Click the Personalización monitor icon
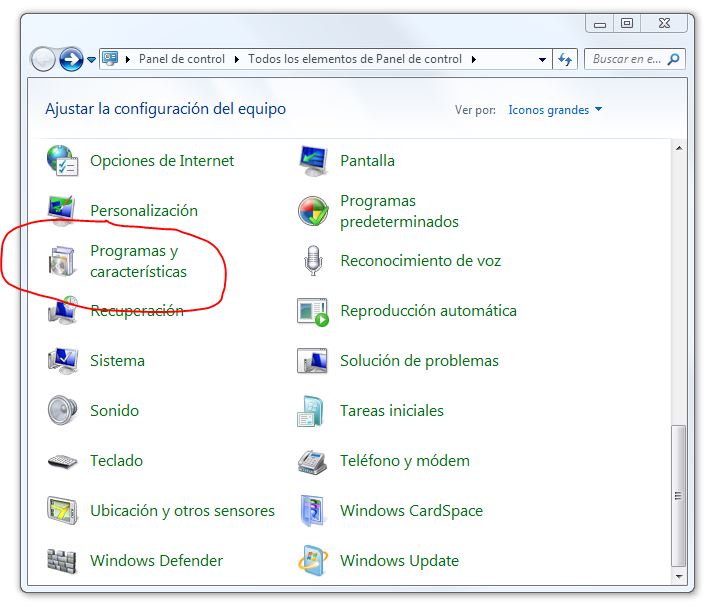709x607 pixels. click(61, 210)
